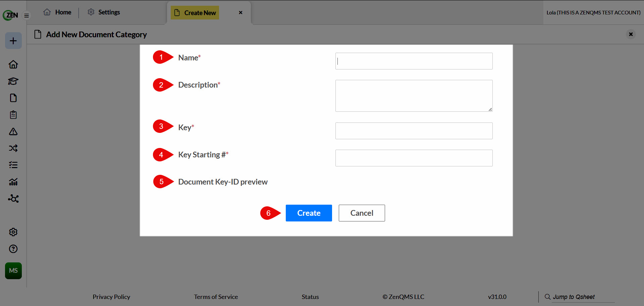Click the Document Key-ID preview label
This screenshot has width=644, height=306.
[x=223, y=182]
